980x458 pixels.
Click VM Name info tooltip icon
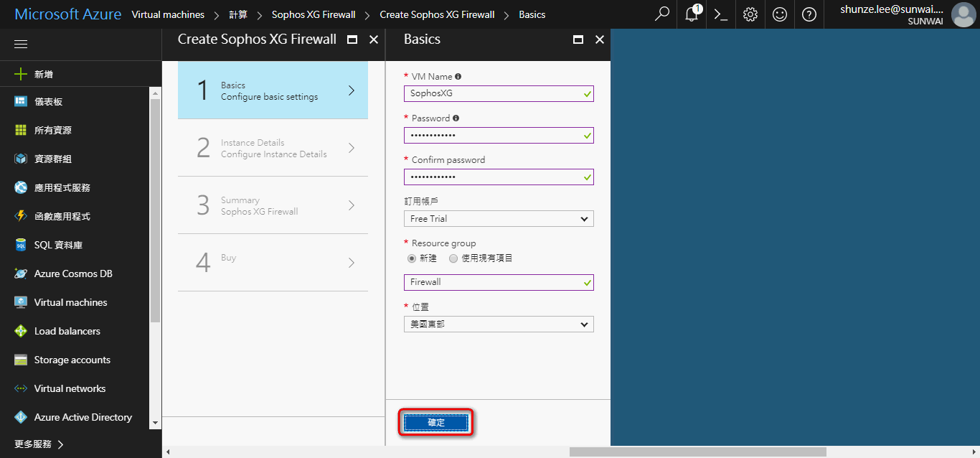(458, 76)
